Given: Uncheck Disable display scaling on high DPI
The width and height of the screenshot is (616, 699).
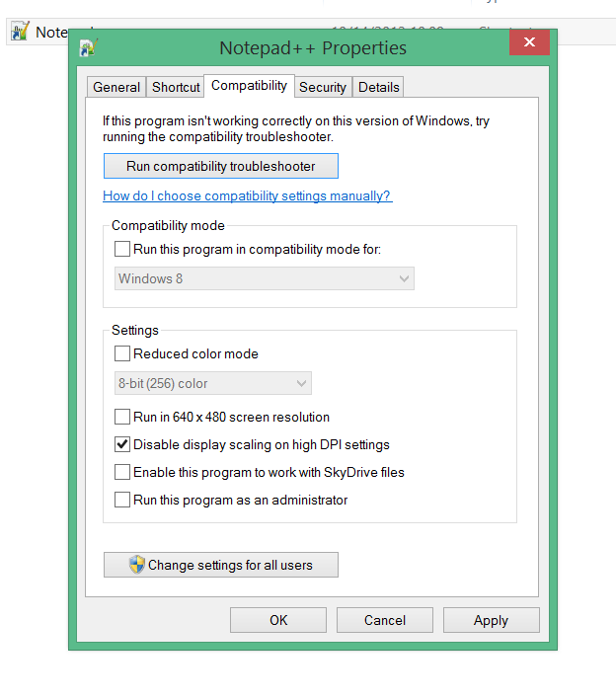Looking at the screenshot, I should click(x=122, y=444).
